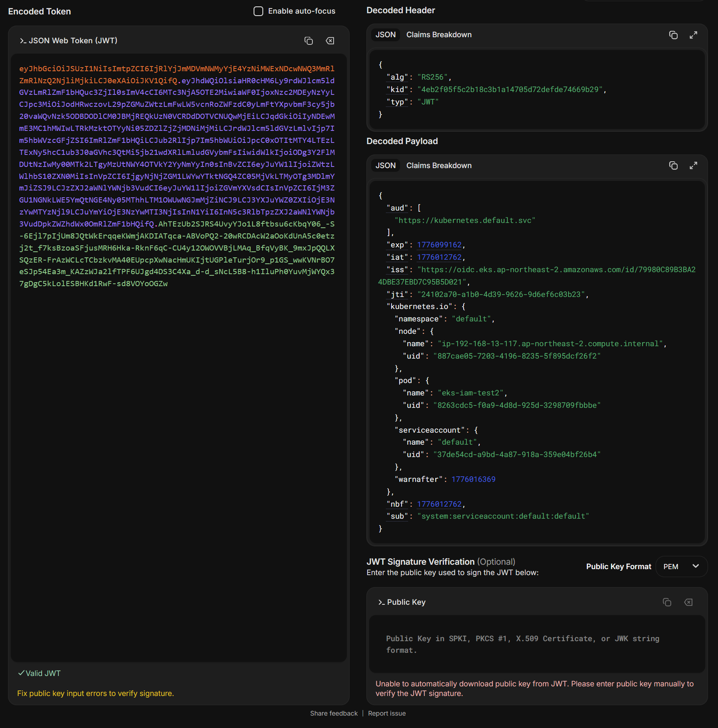Clear the encoded JWT token field

pos(330,41)
